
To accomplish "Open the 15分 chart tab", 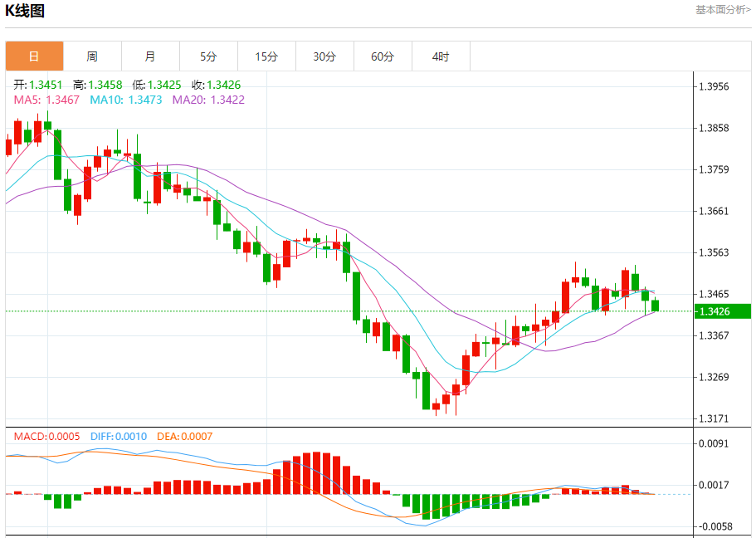I will tap(266, 56).
